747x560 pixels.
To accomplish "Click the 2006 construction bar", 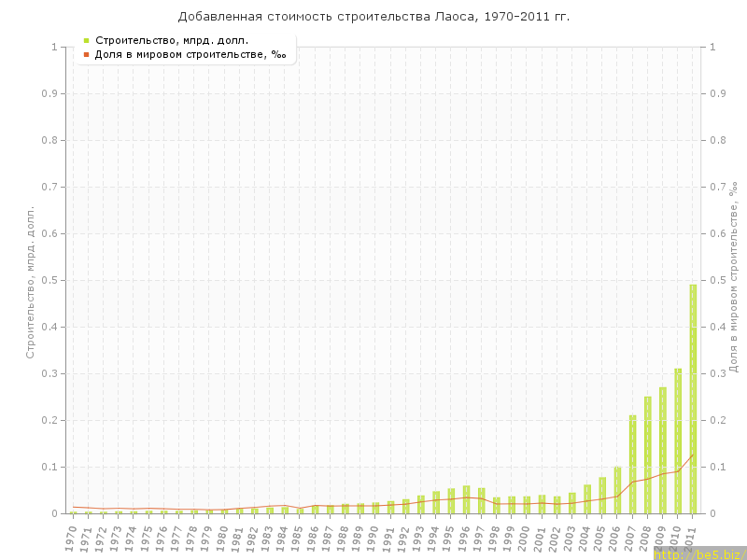I will (617, 491).
